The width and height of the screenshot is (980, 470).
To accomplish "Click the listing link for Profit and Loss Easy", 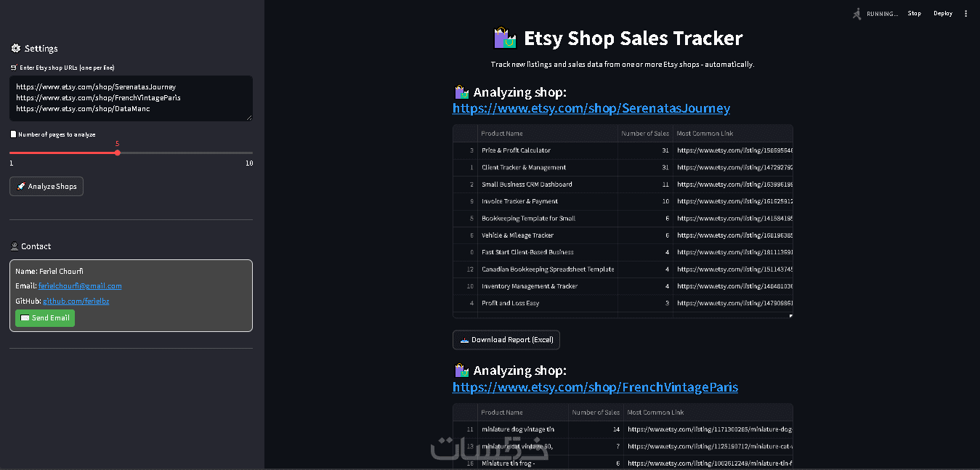I will click(x=733, y=303).
